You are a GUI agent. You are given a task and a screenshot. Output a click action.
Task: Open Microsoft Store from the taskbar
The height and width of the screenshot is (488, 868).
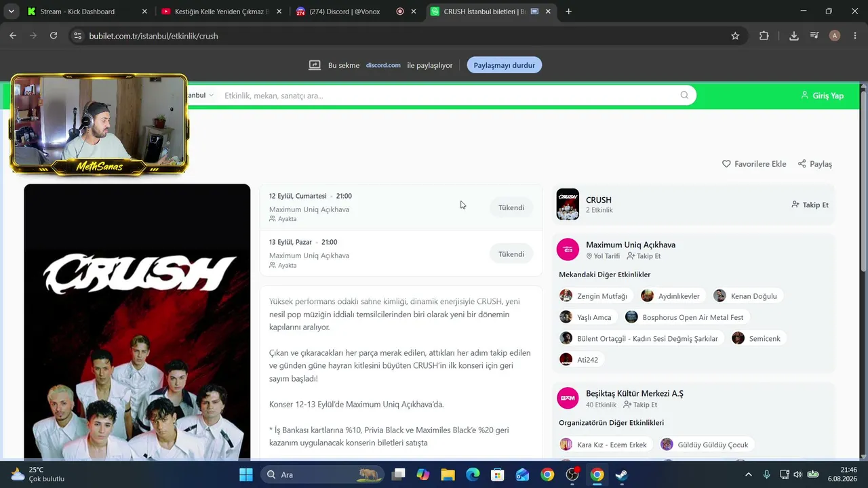click(497, 474)
